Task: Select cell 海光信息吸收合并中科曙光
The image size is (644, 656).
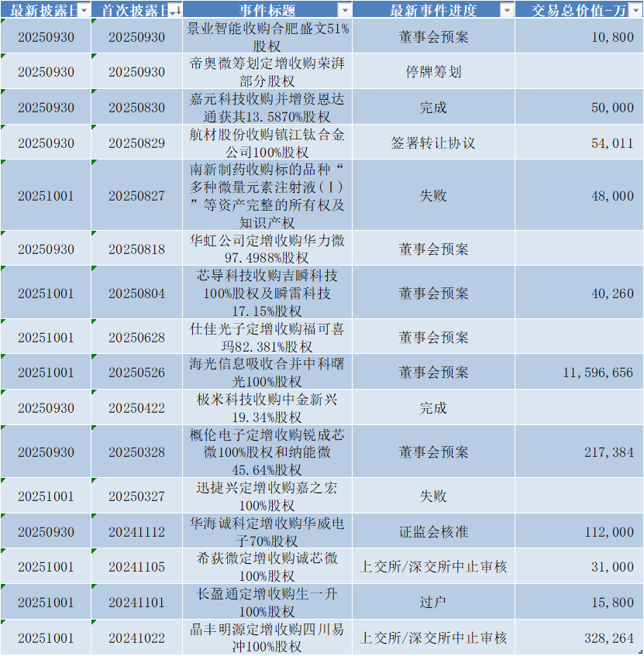Action: click(267, 372)
